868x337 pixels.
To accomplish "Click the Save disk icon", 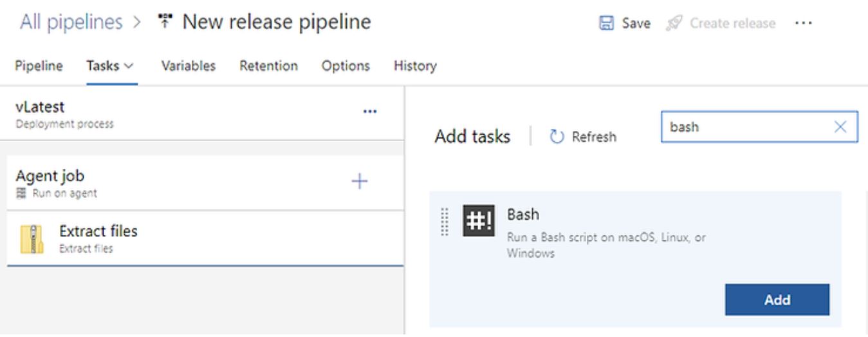I will click(x=605, y=24).
